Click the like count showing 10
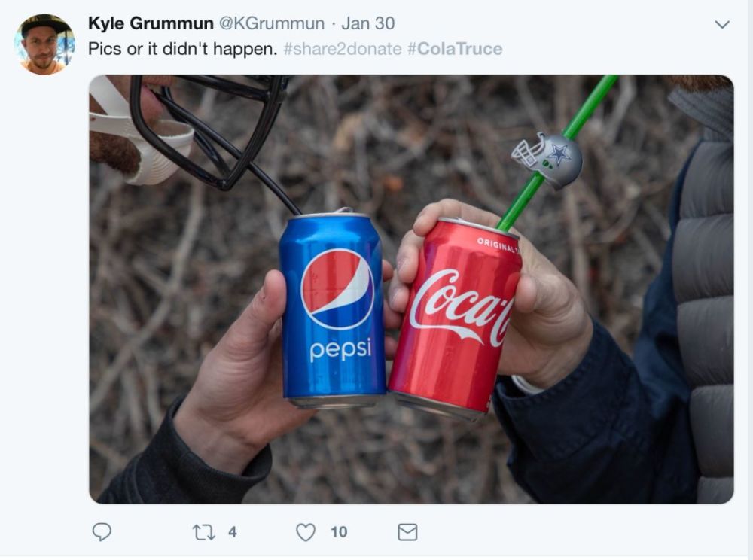This screenshot has width=753, height=560. tap(339, 531)
